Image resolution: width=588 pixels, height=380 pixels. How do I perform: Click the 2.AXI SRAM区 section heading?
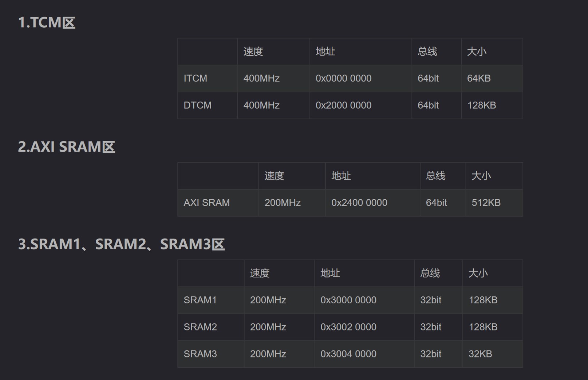[67, 147]
